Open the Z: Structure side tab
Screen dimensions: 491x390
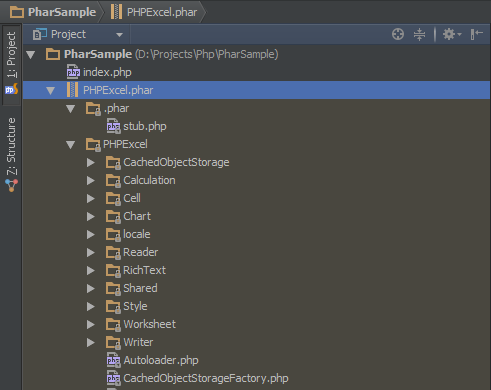coord(11,154)
